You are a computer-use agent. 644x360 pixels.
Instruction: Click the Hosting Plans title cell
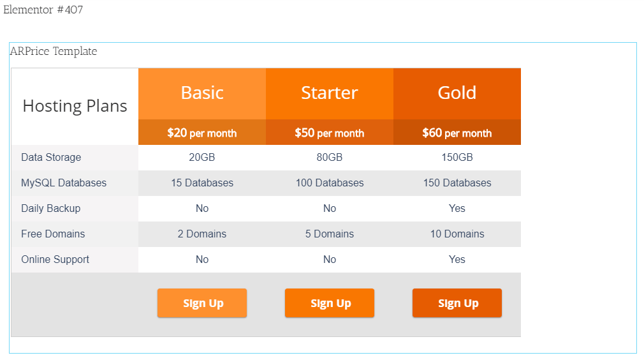pyautogui.click(x=75, y=107)
